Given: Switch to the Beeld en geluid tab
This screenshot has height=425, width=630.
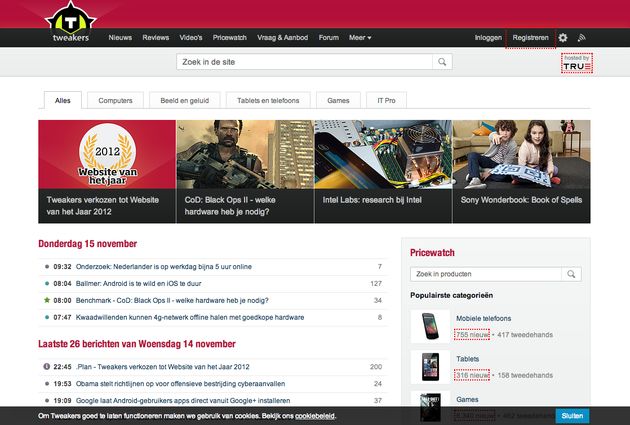Looking at the screenshot, I should click(x=184, y=100).
